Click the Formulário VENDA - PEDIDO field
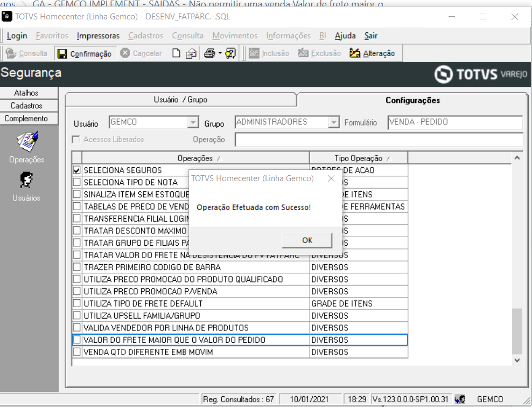The image size is (532, 407). (454, 122)
